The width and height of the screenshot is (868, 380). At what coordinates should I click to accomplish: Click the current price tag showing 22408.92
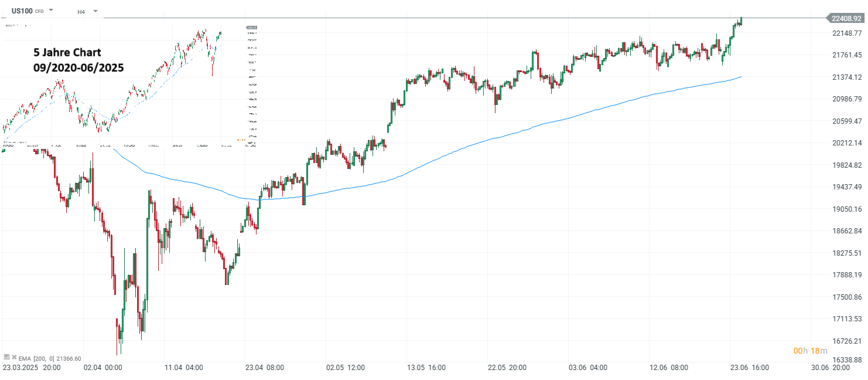[x=846, y=18]
